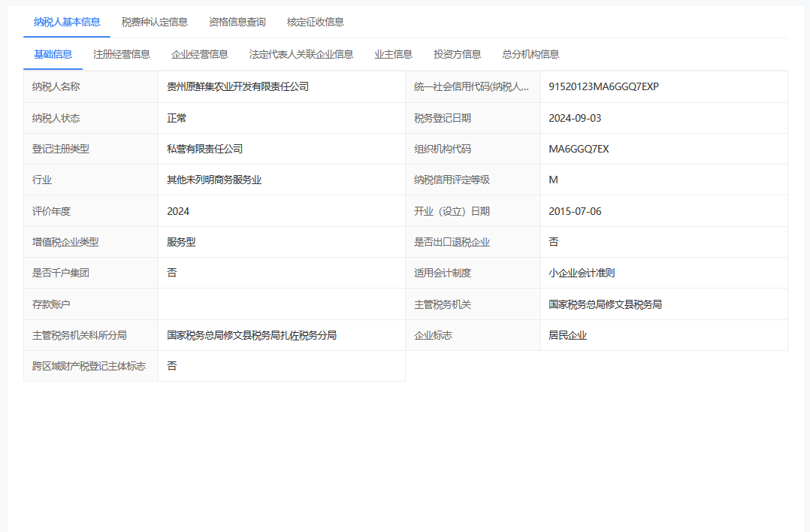Viewport: 810px width, 532px height.
Task: Switch to 核定征收信息 tab
Action: [316, 22]
